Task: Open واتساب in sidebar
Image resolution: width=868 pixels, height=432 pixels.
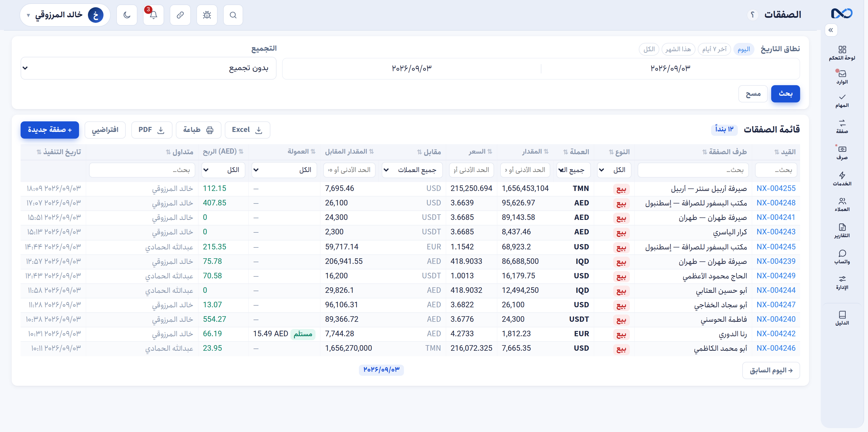Action: coord(842,257)
